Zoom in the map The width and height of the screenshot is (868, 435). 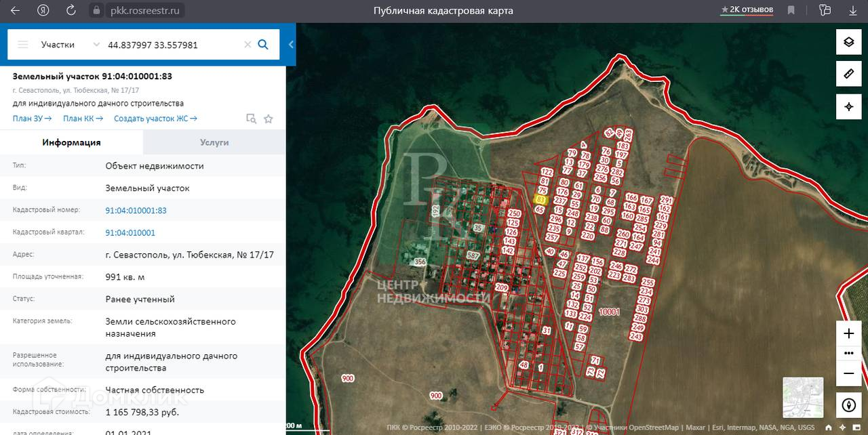click(x=848, y=333)
